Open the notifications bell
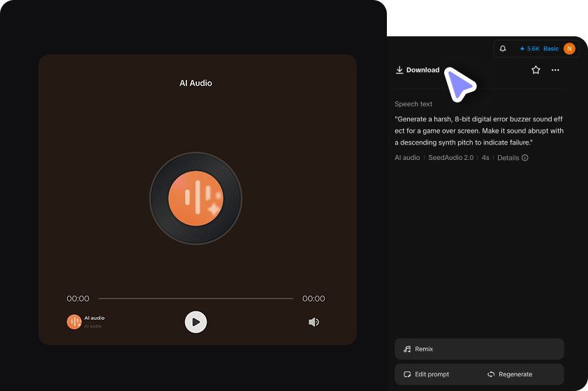588x391 pixels. 503,49
